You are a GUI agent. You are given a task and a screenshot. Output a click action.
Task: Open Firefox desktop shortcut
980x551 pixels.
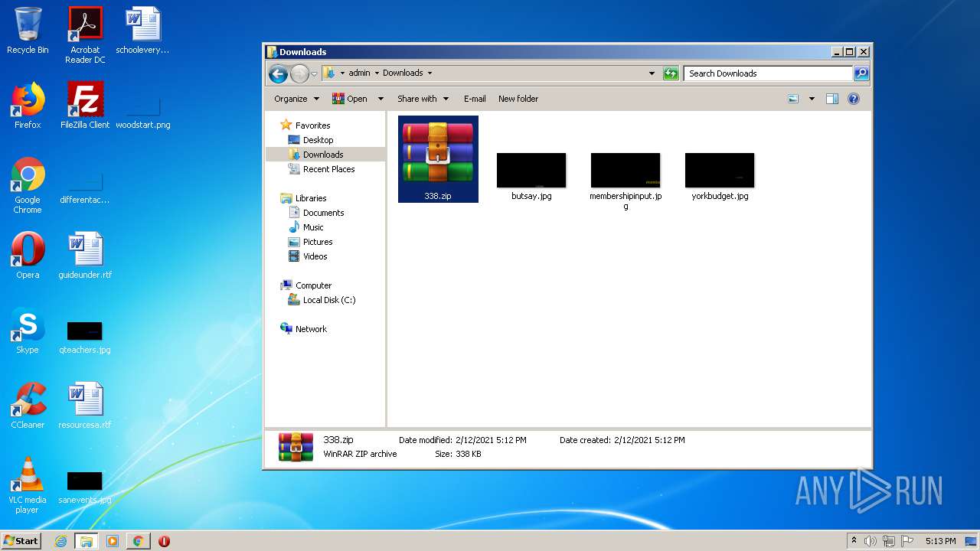(28, 106)
